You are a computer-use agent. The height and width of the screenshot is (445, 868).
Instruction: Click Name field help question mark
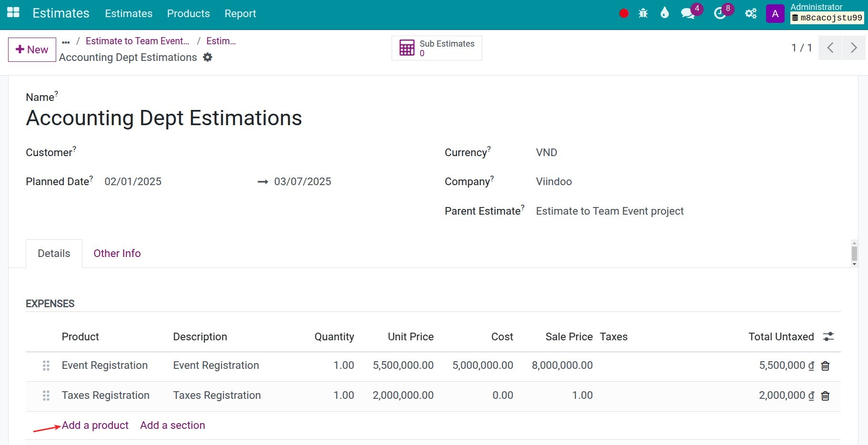point(56,93)
